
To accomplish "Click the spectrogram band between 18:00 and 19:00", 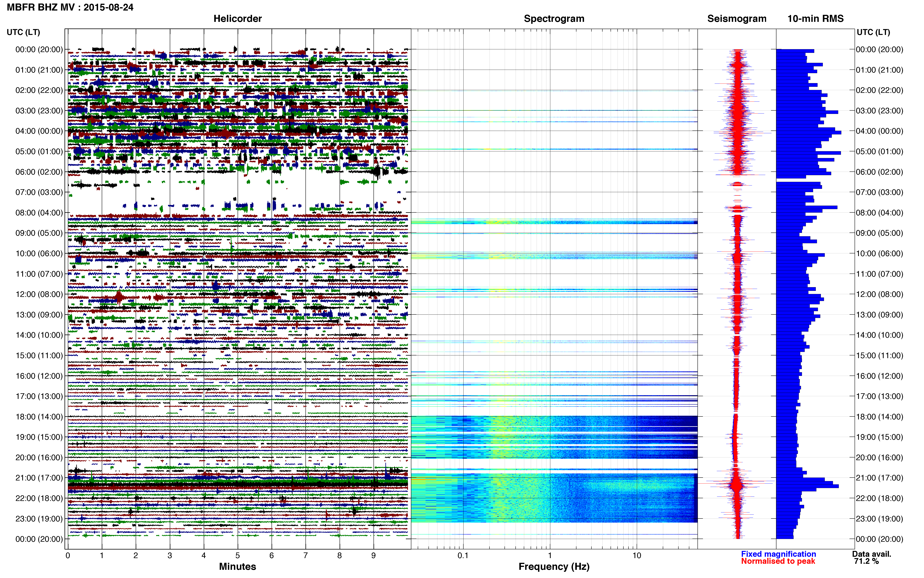I will tap(554, 424).
